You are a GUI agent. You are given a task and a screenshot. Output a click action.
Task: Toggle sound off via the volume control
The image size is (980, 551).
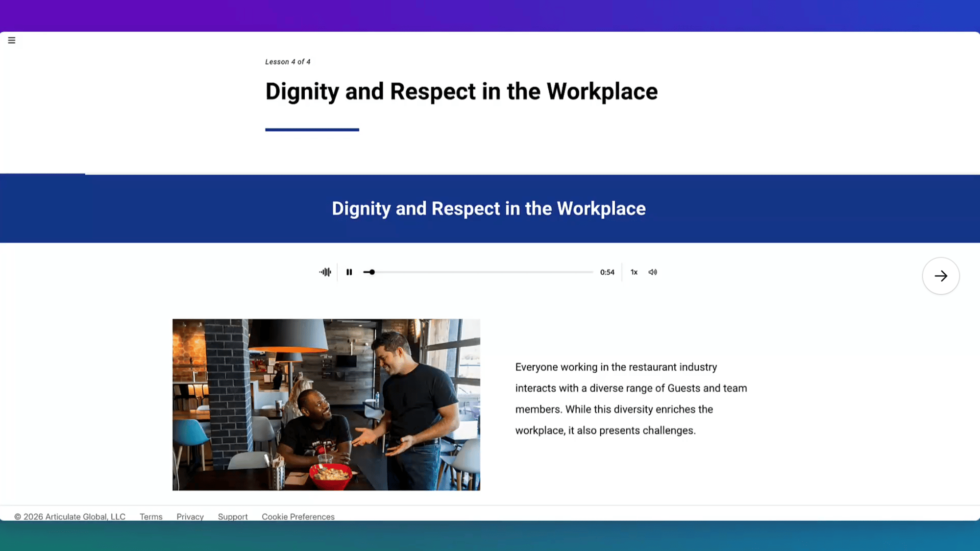(x=653, y=272)
